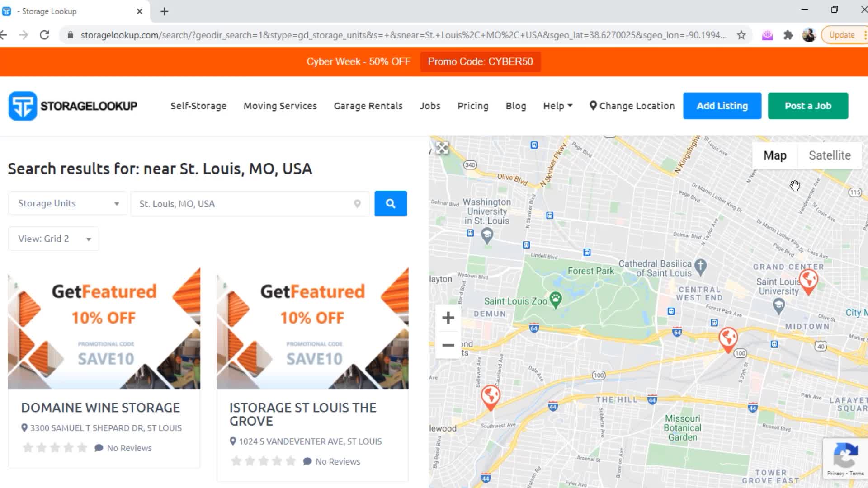The width and height of the screenshot is (868, 488).
Task: Click the blue search magnifier button
Action: pyautogui.click(x=390, y=203)
